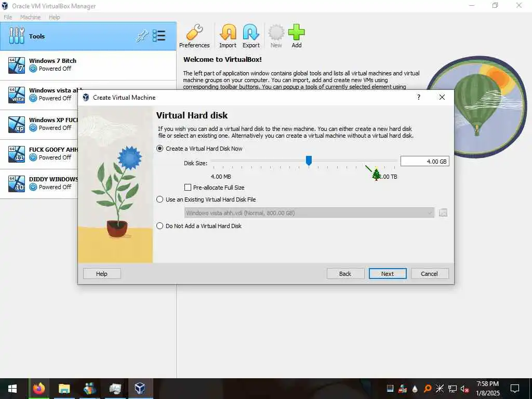The image size is (532, 399).
Task: Select the Windows vista VM icon
Action: (x=17, y=95)
